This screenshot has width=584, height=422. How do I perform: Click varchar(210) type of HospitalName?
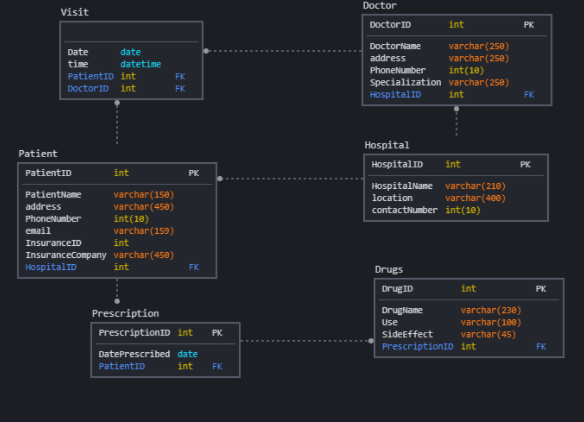[475, 186]
